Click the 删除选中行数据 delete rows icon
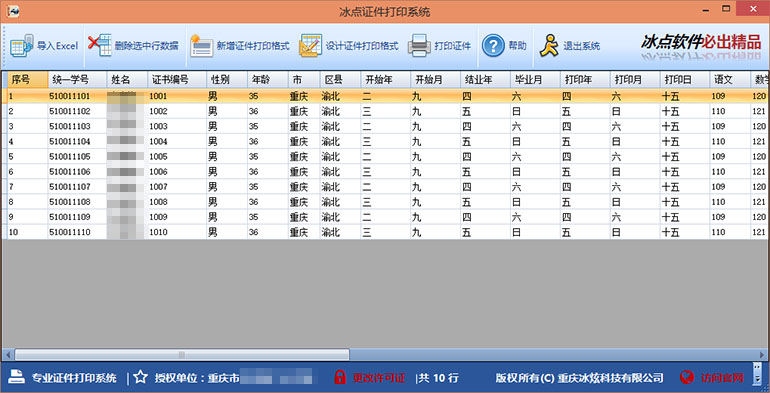Screen dimensions: 770x393 pyautogui.click(x=100, y=45)
